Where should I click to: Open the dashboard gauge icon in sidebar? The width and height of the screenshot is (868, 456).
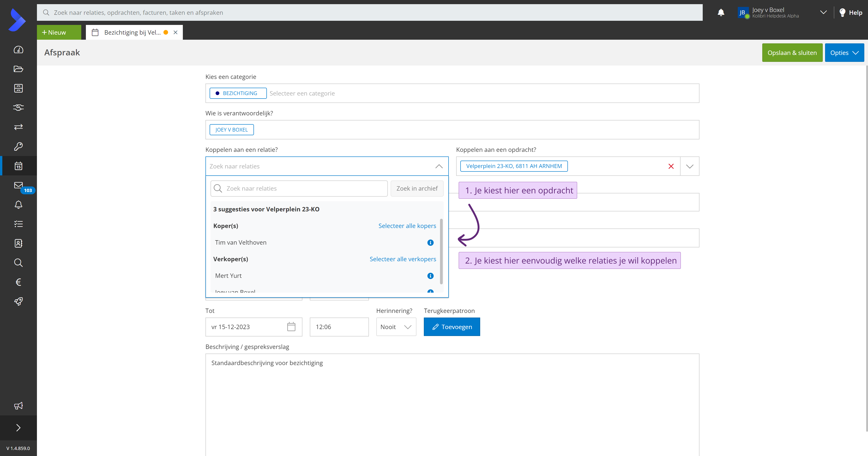(18, 50)
